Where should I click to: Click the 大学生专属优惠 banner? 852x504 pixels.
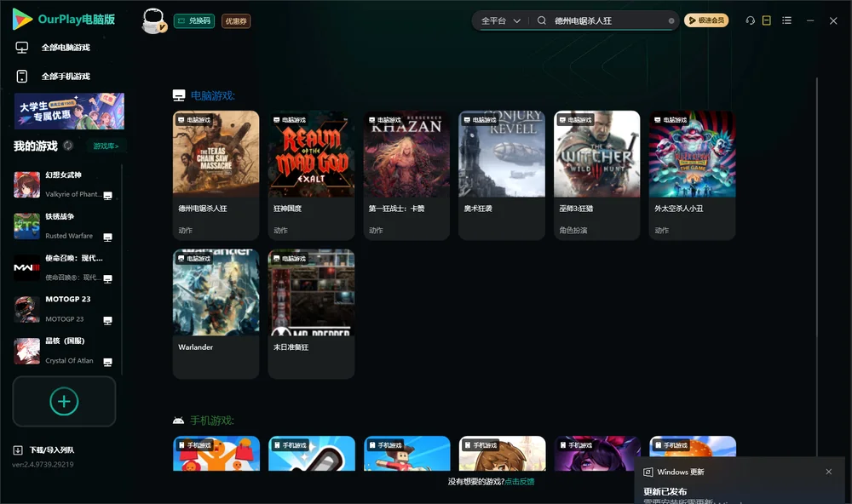tap(69, 111)
